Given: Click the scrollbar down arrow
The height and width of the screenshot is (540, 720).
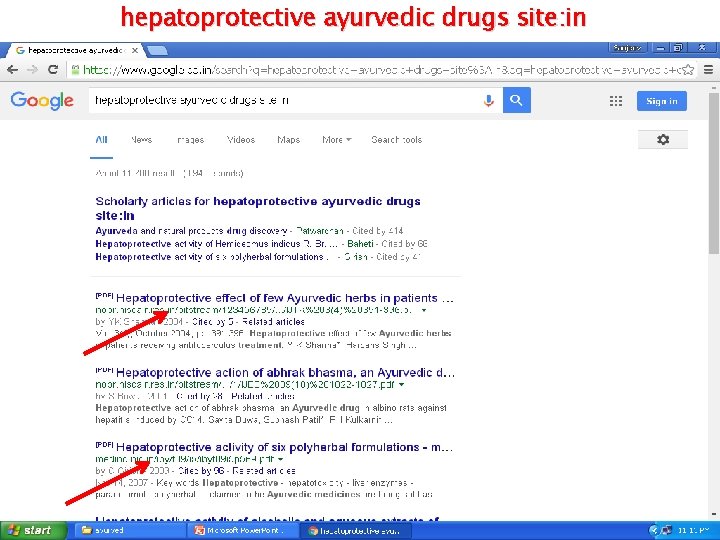Looking at the screenshot, I should pyautogui.click(x=714, y=515).
